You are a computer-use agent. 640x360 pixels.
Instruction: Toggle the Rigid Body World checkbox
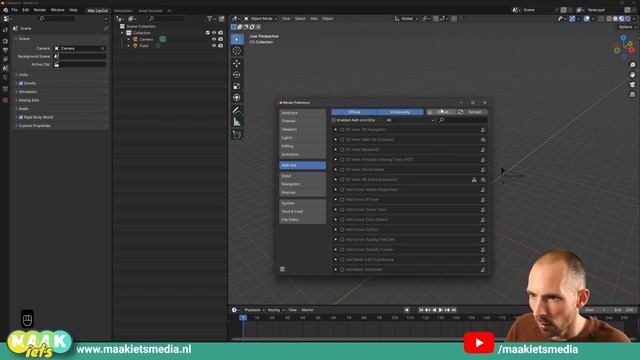pos(21,117)
